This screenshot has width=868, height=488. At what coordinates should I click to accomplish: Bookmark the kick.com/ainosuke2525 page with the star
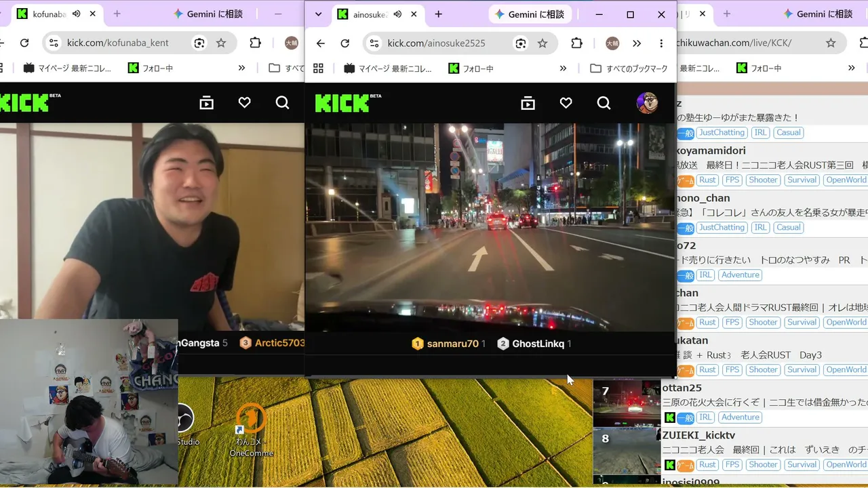tap(542, 43)
